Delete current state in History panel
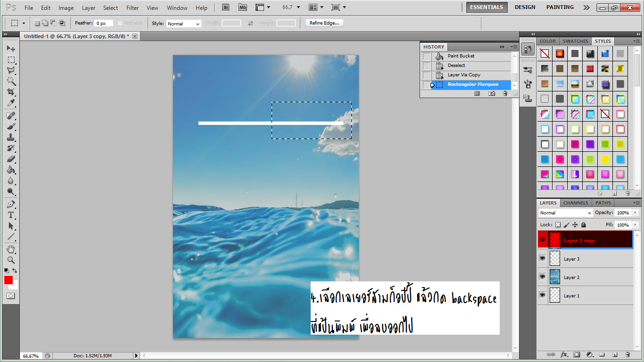The image size is (644, 362). pyautogui.click(x=505, y=94)
